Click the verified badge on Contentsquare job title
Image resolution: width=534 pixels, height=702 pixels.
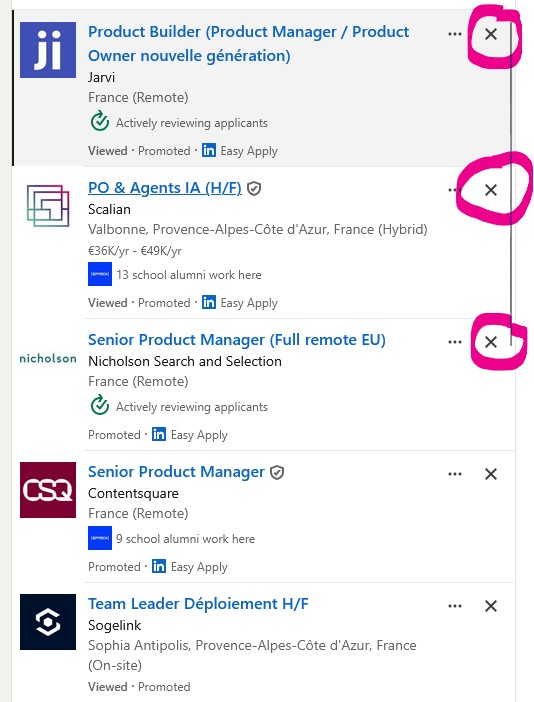click(277, 472)
